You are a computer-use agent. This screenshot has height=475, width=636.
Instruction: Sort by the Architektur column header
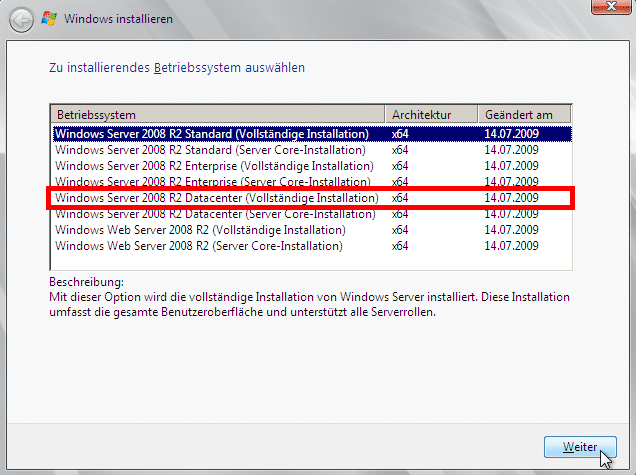[x=431, y=115]
